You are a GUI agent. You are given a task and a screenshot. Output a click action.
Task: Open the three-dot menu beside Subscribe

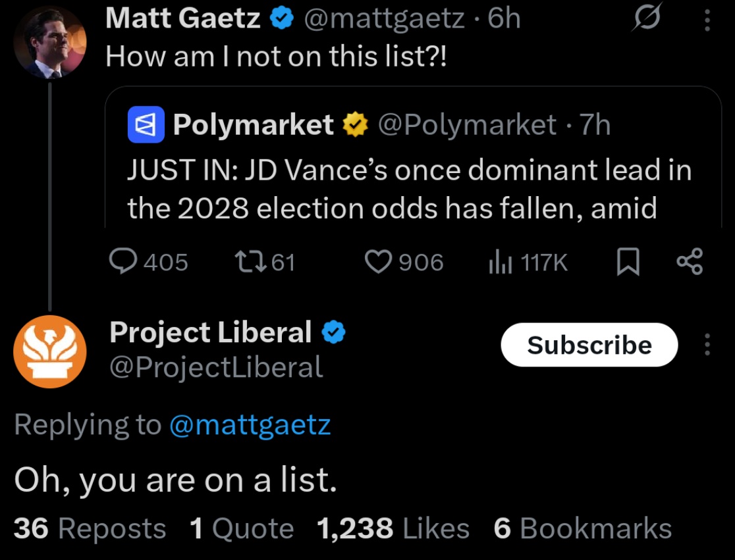(707, 345)
